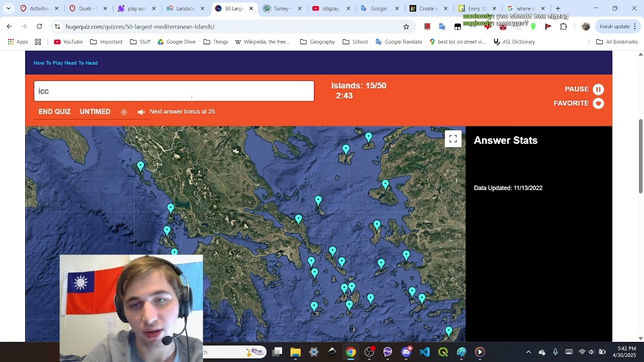Open the Chrome extensions puzzle icon
Image resolution: width=644 pixels, height=362 pixels.
coord(563,27)
